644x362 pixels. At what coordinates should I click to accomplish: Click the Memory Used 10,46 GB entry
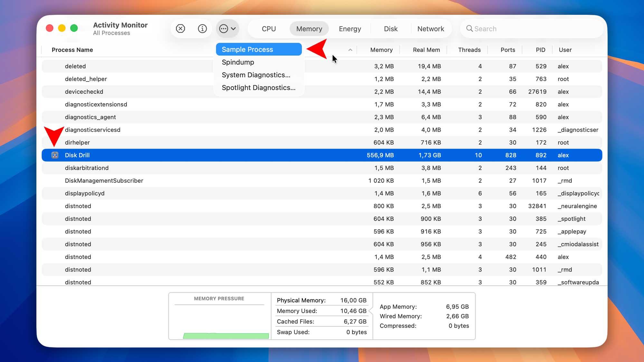322,311
